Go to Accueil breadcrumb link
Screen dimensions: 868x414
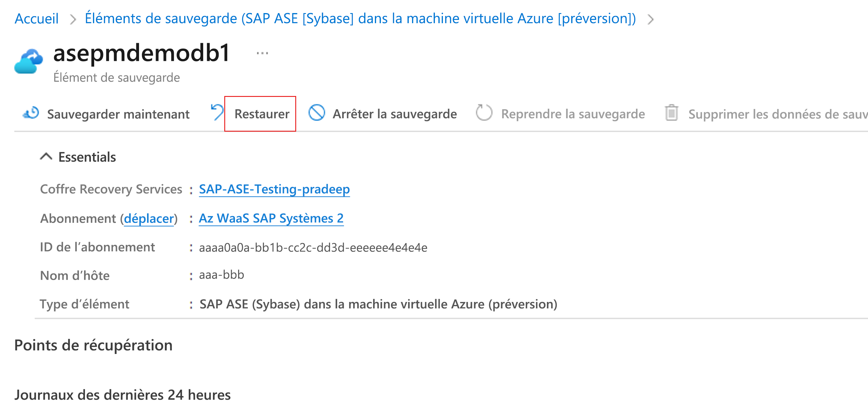pos(37,18)
